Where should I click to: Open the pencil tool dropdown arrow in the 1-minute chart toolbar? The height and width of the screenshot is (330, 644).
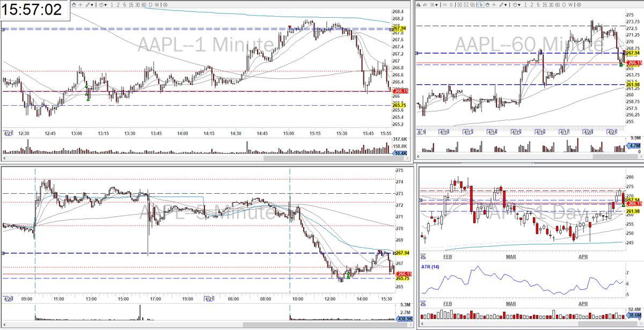[92, 5]
